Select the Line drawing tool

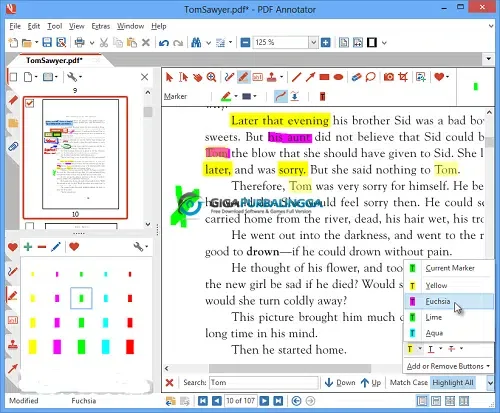click(296, 77)
